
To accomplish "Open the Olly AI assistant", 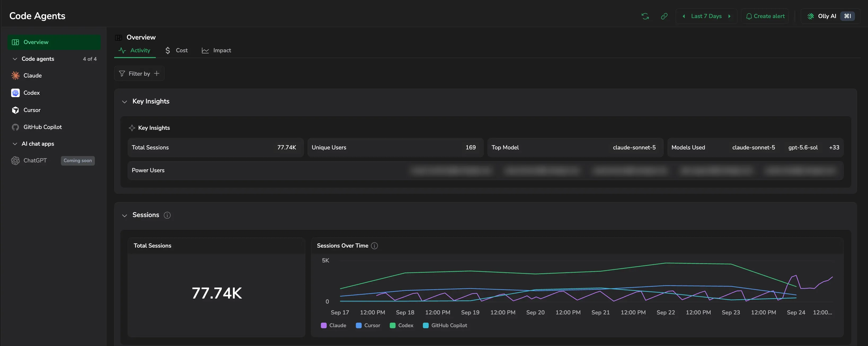I will 831,16.
